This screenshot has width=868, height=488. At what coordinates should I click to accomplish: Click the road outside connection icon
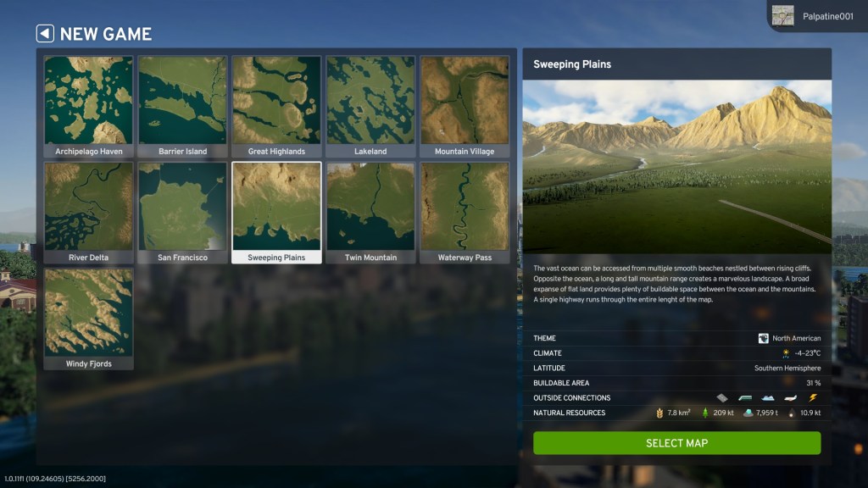point(722,397)
